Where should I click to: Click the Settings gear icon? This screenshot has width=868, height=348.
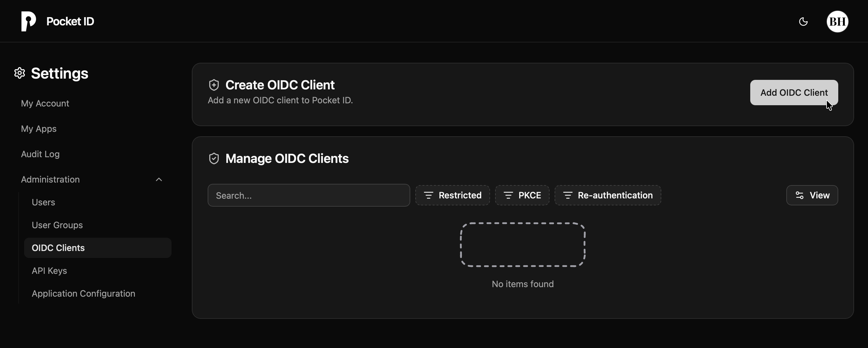pos(19,73)
